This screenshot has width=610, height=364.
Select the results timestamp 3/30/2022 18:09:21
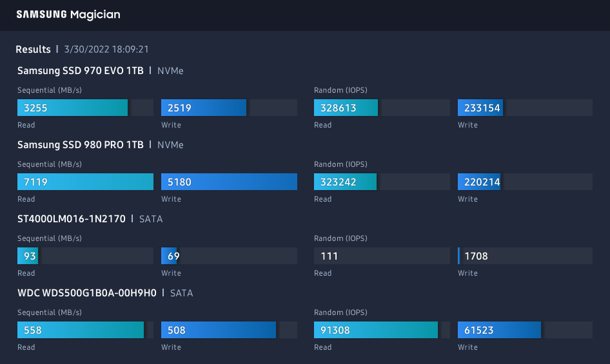pos(106,49)
